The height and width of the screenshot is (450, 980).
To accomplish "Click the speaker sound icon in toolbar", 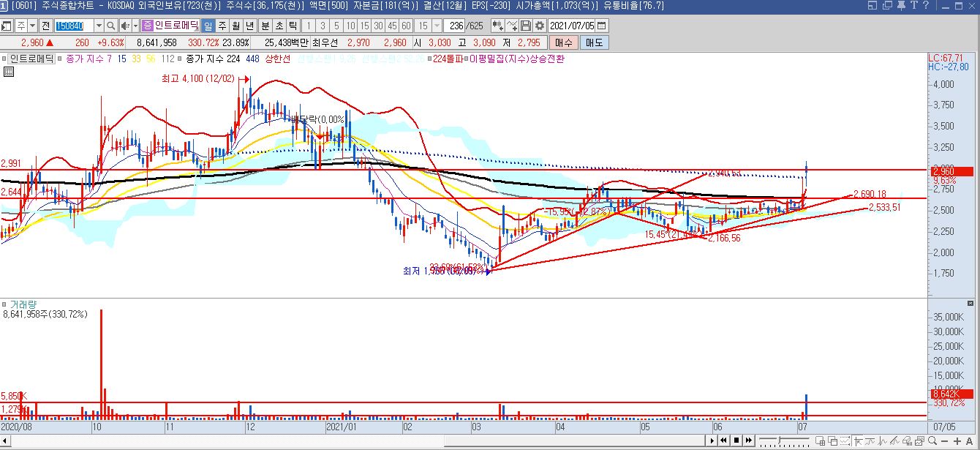I will (x=125, y=26).
